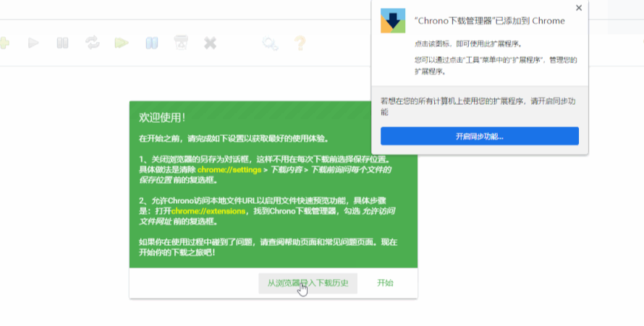644x326 pixels.
Task: Open settings via the gears icon
Action: (x=270, y=43)
